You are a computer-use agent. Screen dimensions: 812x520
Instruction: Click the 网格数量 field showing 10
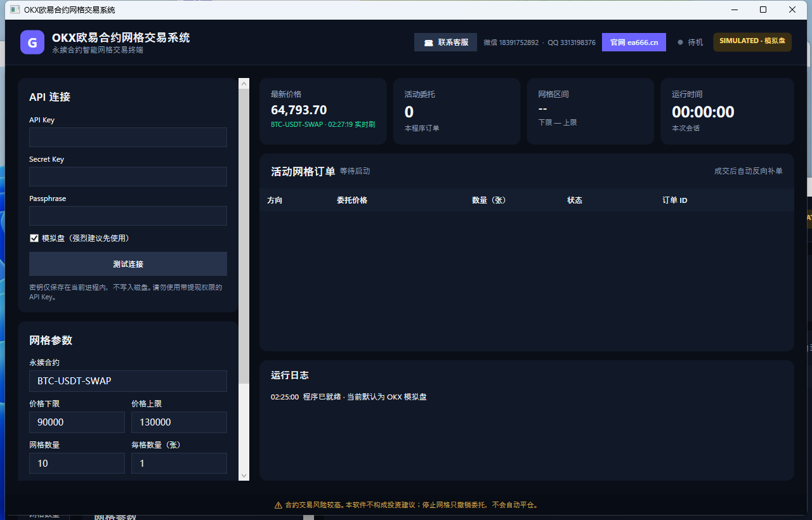(x=77, y=464)
